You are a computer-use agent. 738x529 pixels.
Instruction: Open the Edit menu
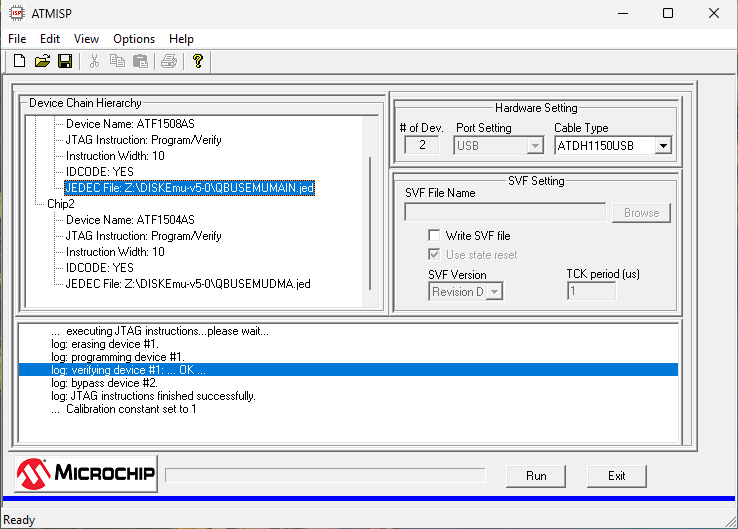pyautogui.click(x=49, y=39)
